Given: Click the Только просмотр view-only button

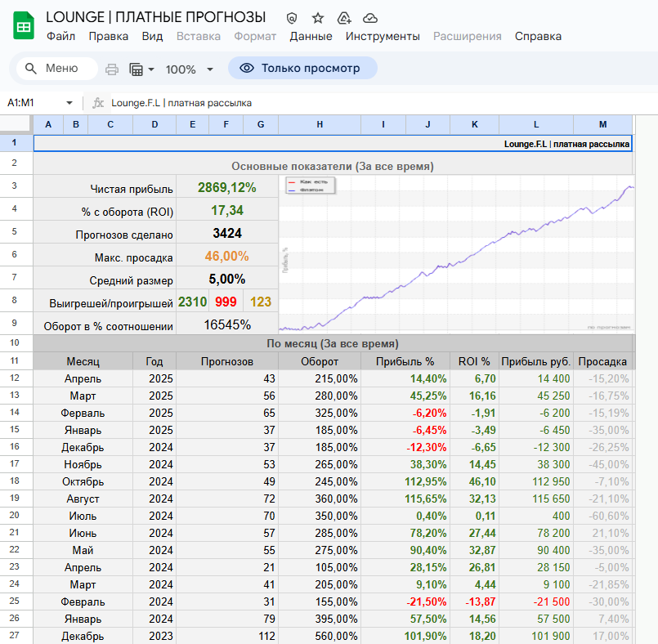Looking at the screenshot, I should pos(302,69).
